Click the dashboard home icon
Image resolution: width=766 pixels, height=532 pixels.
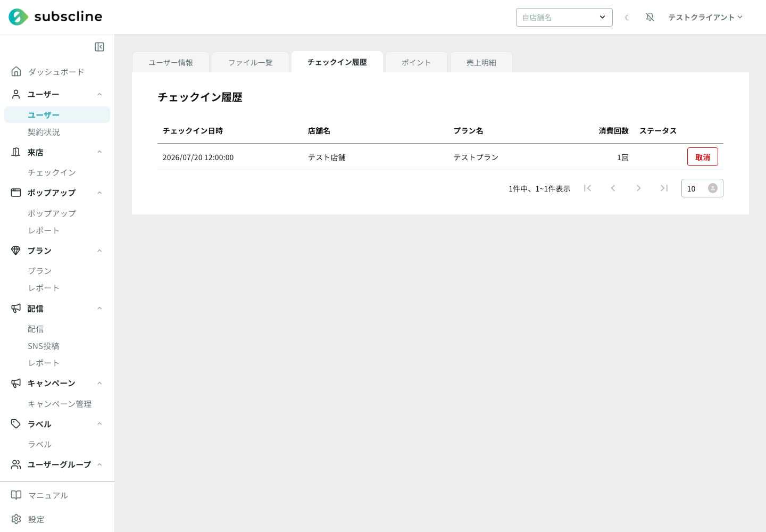16,71
